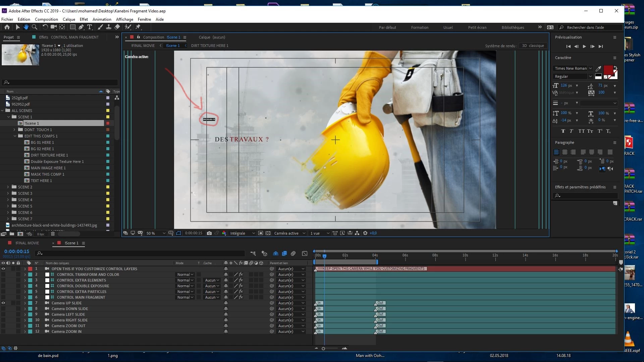The height and width of the screenshot is (362, 644).
Task: Select the Zoom magnifier tool
Action: (x=34, y=27)
